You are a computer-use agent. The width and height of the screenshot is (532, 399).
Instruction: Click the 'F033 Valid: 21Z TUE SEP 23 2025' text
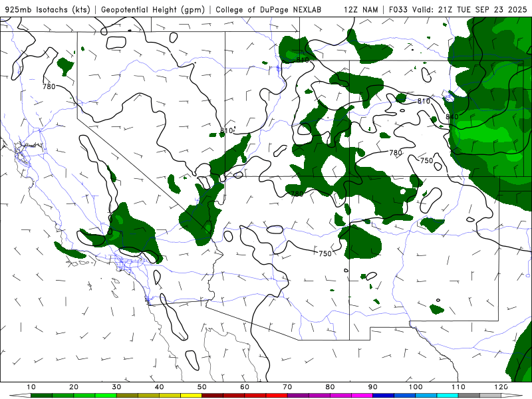pos(458,9)
